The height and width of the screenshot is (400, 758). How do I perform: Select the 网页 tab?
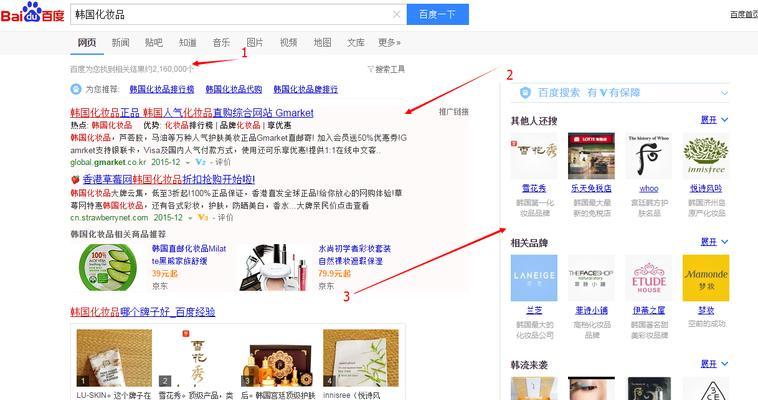coord(87,43)
